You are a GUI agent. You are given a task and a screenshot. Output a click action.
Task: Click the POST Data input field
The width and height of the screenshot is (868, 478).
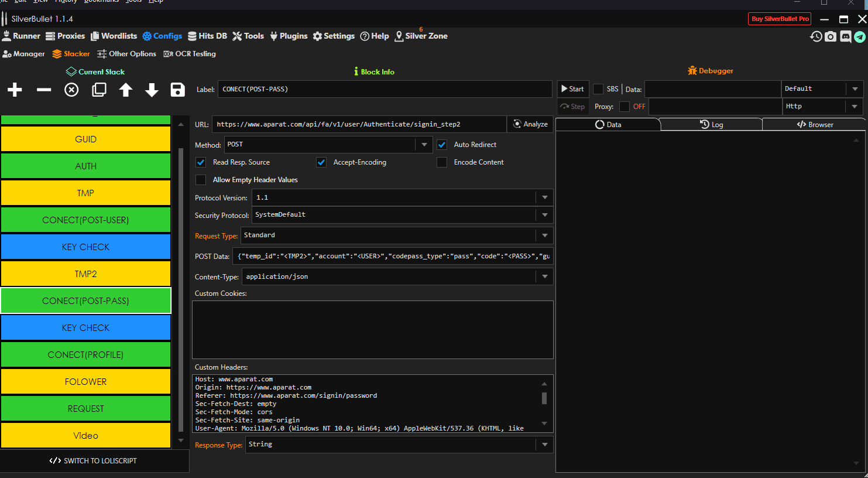[393, 256]
